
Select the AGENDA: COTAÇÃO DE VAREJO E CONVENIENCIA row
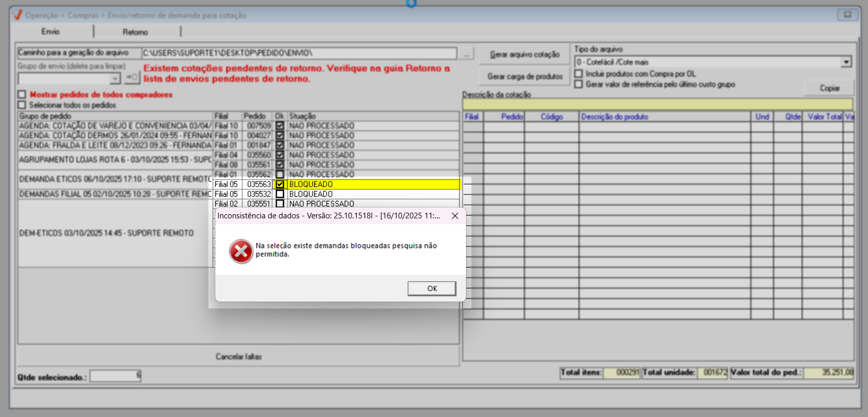(115, 126)
